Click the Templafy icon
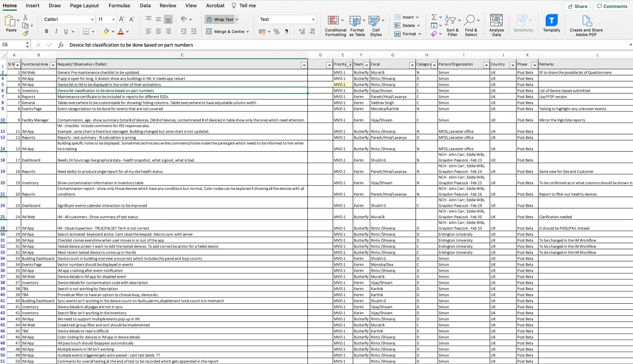The width and height of the screenshot is (633, 364). pos(551,21)
